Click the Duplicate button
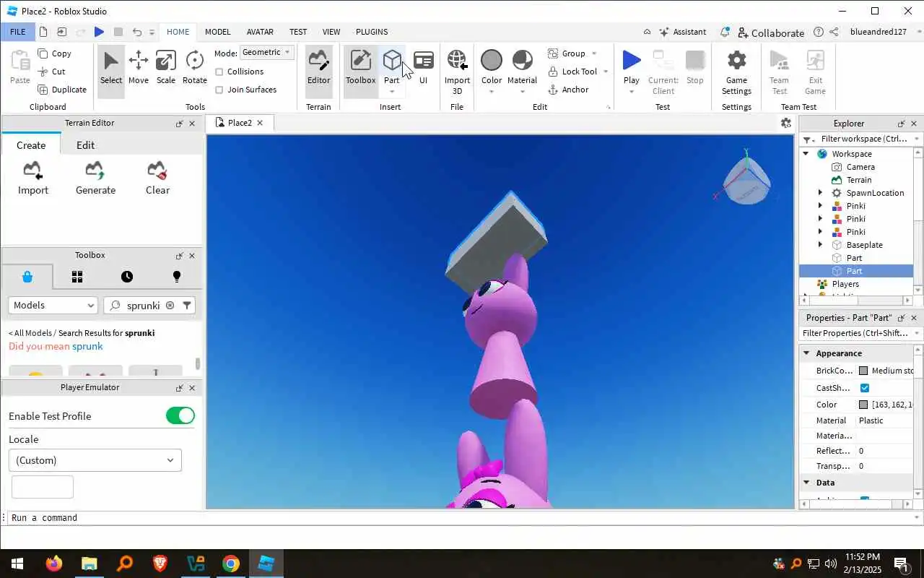This screenshot has width=924, height=578. tap(62, 90)
